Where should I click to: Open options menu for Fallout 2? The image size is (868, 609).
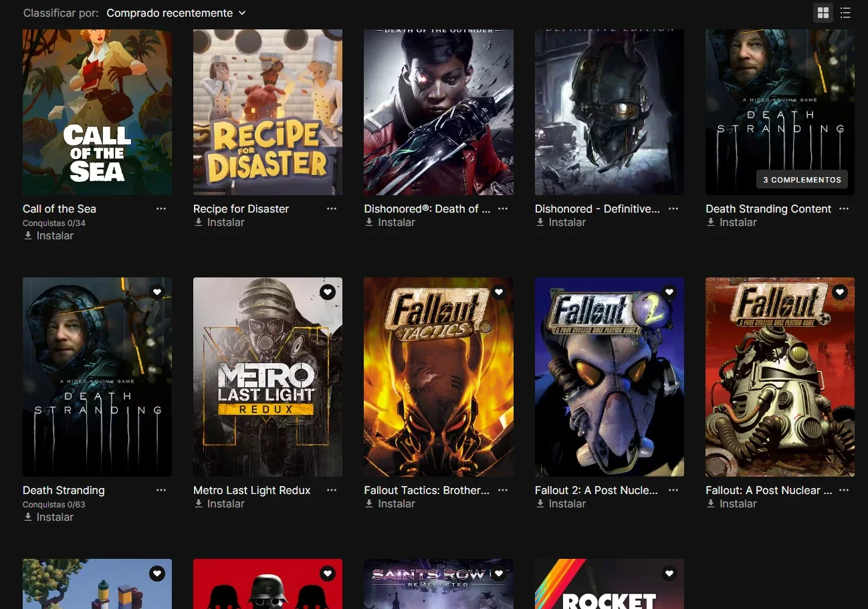click(673, 490)
